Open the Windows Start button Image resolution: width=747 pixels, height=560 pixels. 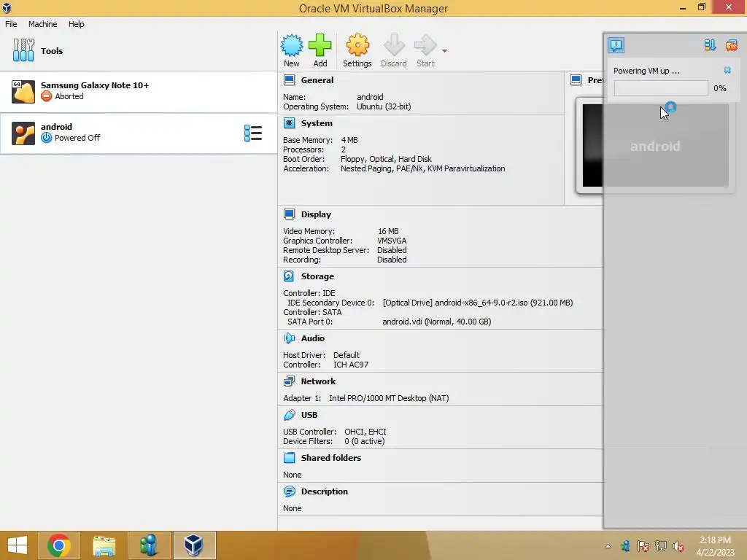[18, 545]
